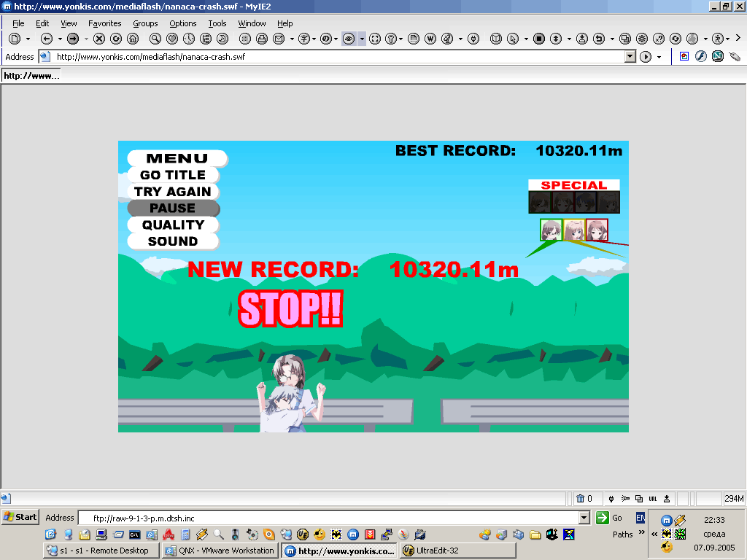747x560 pixels.
Task: Open the Edit menu
Action: [x=42, y=23]
